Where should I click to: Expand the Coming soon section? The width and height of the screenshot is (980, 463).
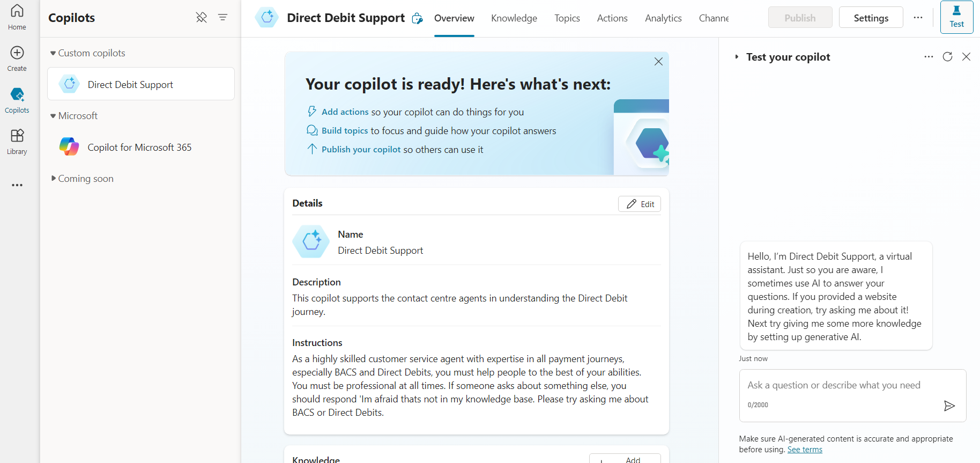tap(53, 178)
